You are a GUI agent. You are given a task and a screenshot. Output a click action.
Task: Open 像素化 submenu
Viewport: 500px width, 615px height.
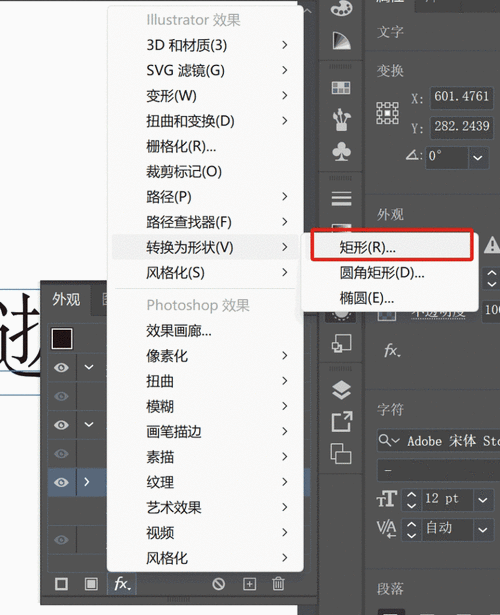205,356
